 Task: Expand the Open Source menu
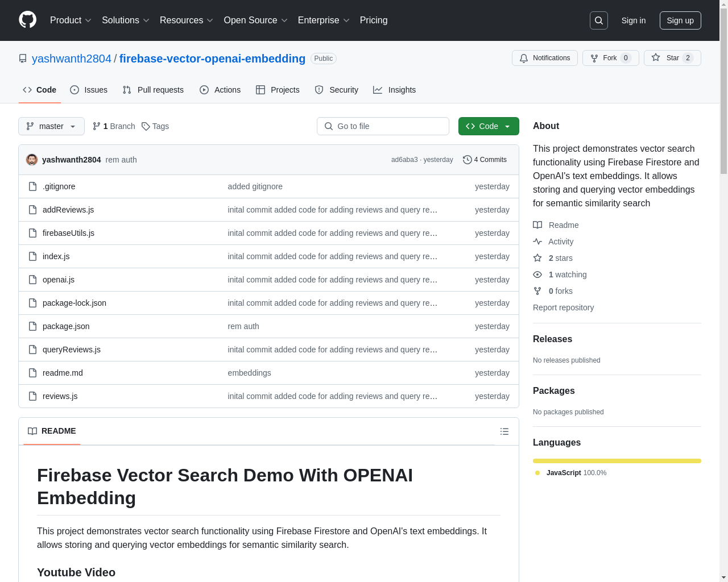point(256,20)
